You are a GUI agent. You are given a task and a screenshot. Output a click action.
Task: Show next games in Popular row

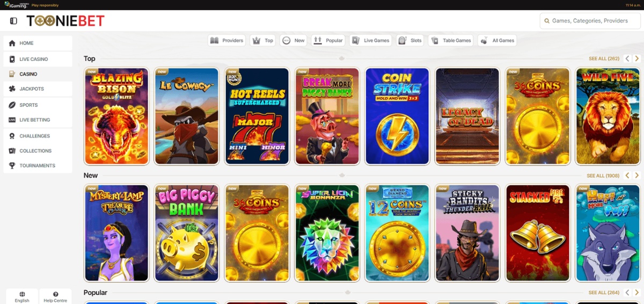(637, 293)
